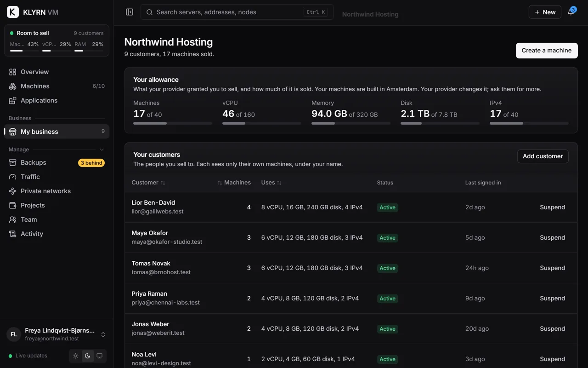This screenshot has height=368, width=588.
Task: Sort by the Machines column
Action: pyautogui.click(x=234, y=183)
